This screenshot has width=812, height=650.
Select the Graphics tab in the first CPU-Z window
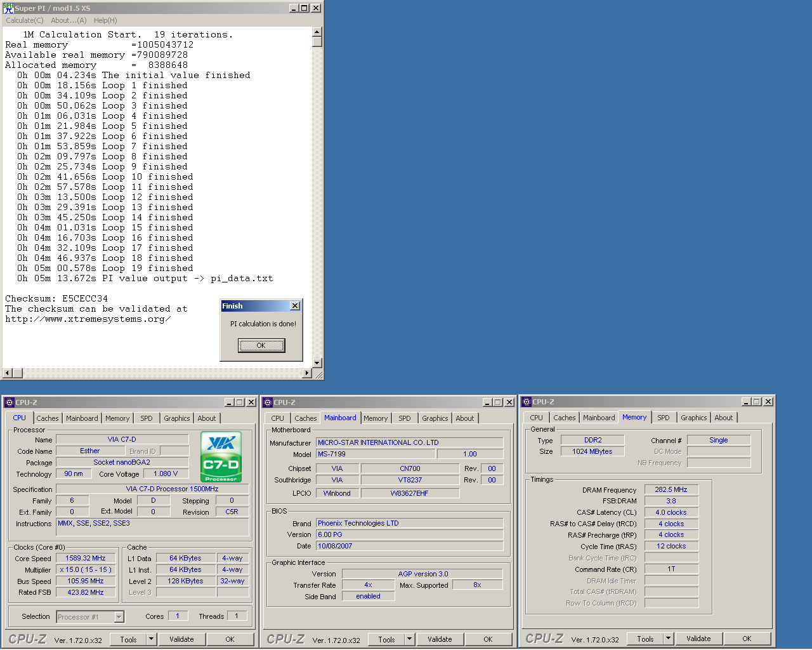(177, 418)
